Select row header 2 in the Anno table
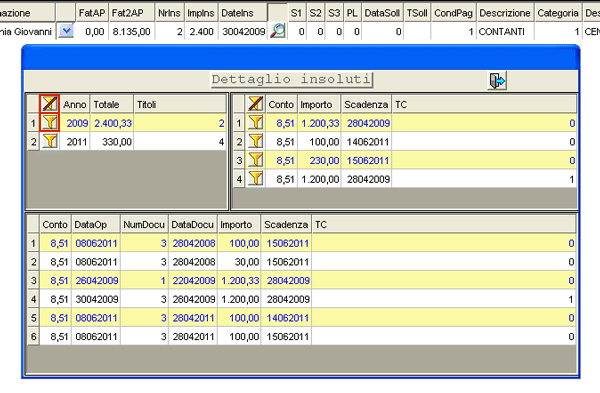 click(33, 142)
